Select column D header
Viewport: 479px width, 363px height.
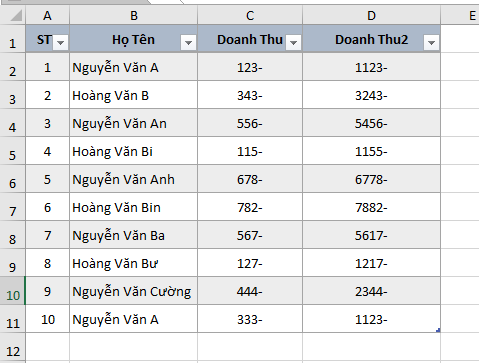coord(371,15)
